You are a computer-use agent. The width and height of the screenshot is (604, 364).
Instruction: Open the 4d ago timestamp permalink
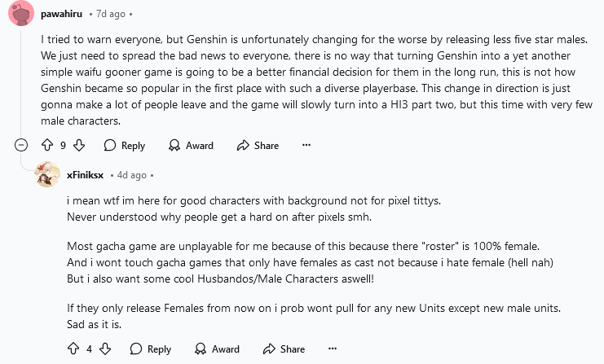pos(130,174)
